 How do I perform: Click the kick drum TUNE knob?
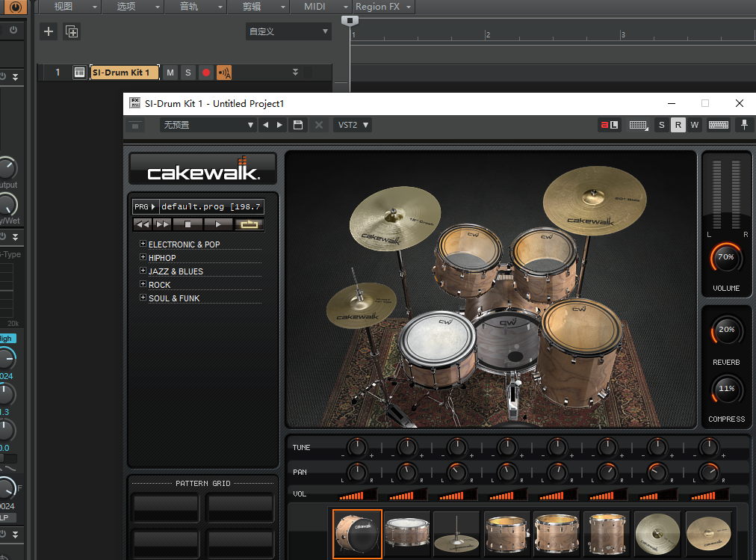pyautogui.click(x=357, y=447)
